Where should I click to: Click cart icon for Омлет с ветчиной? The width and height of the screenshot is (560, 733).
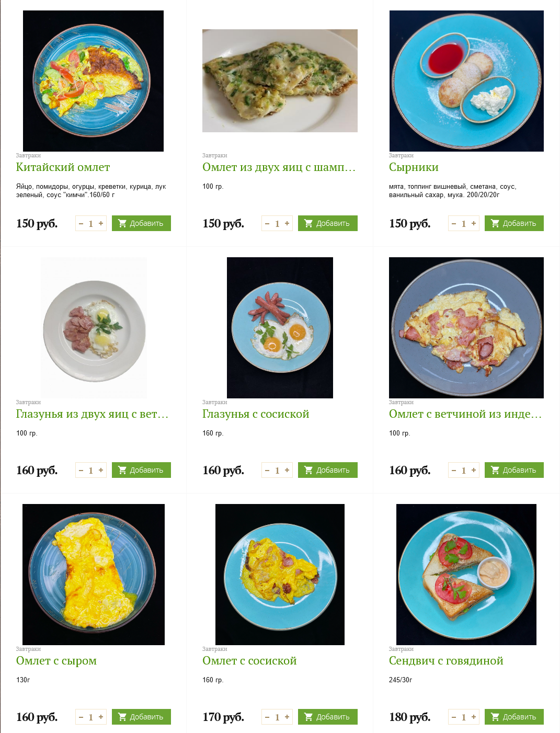point(495,470)
